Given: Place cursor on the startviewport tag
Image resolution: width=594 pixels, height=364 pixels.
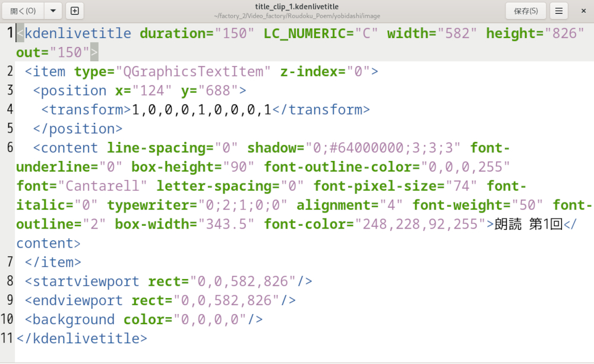Looking at the screenshot, I should point(86,281).
